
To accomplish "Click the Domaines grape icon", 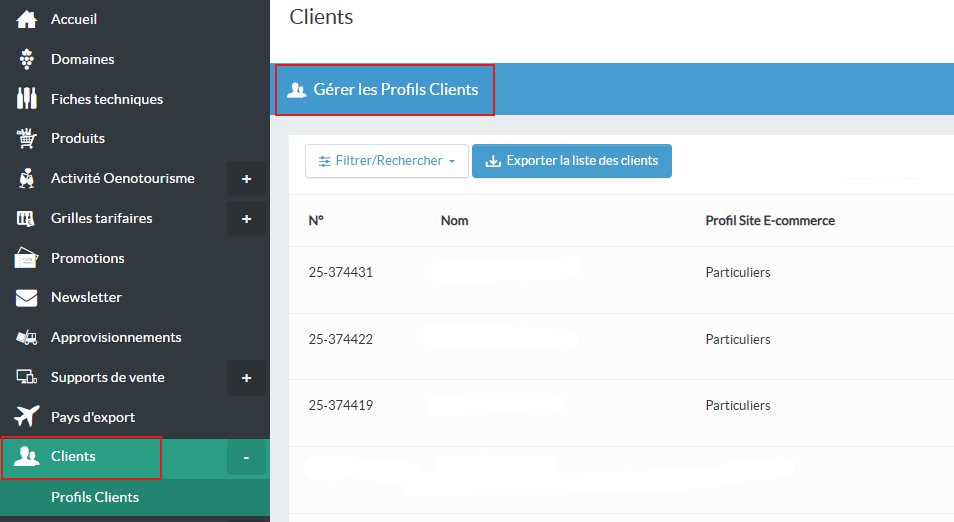I will 27,59.
